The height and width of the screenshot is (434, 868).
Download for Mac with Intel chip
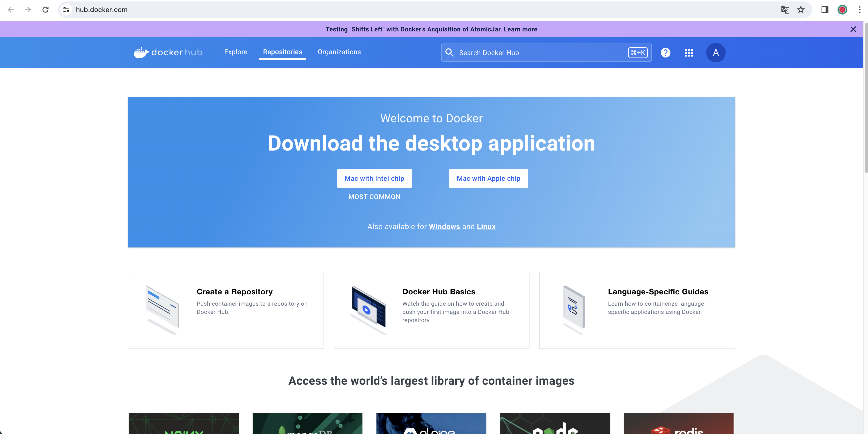374,178
